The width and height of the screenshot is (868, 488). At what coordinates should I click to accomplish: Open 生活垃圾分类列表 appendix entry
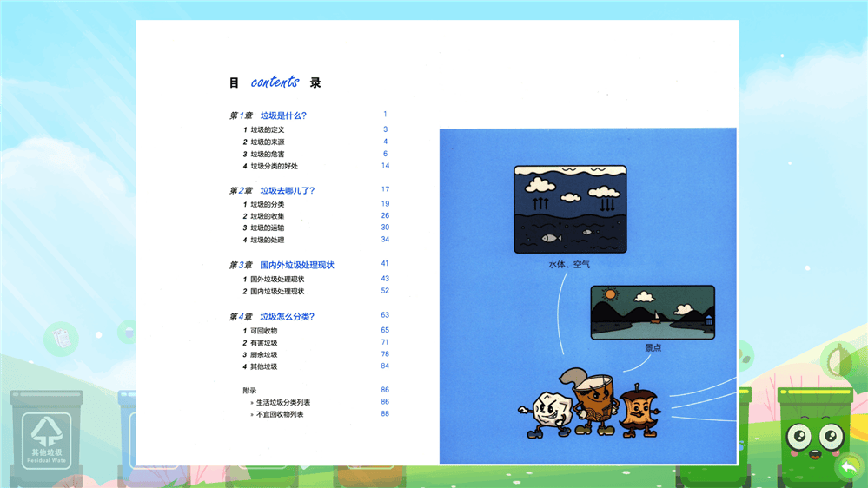[283, 402]
